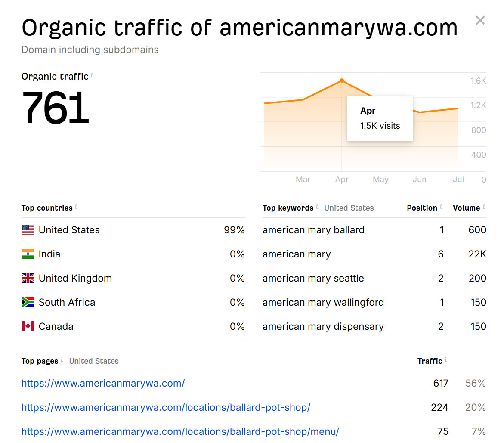The height and width of the screenshot is (443, 504).
Task: Click info icon beside Organic traffic label
Action: click(92, 75)
